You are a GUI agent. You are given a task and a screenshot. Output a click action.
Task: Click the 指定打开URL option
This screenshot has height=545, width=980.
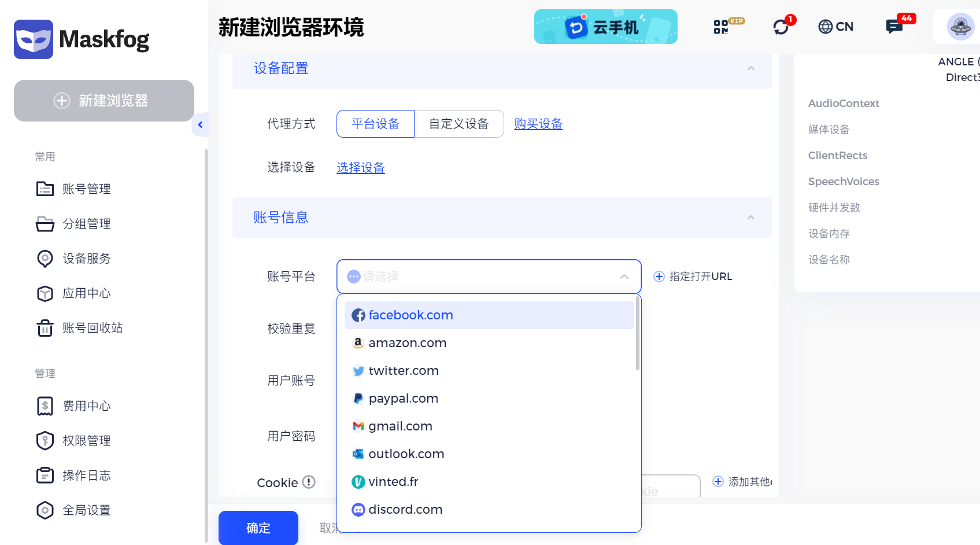(x=693, y=277)
